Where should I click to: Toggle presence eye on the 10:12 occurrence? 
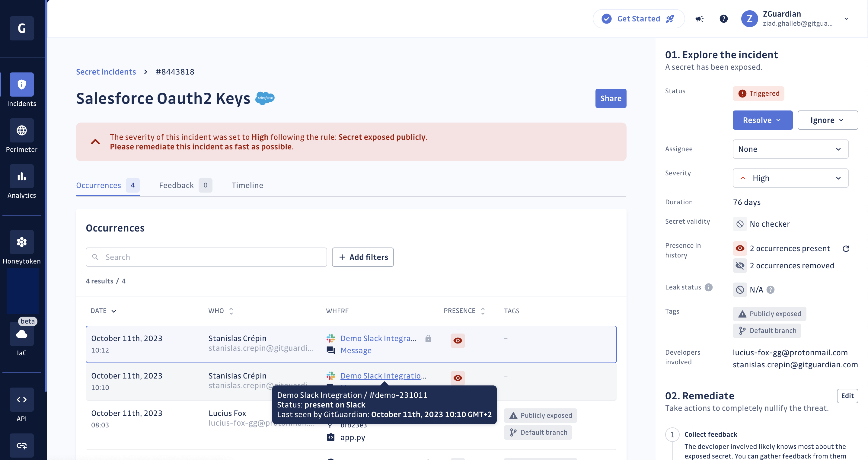point(457,341)
